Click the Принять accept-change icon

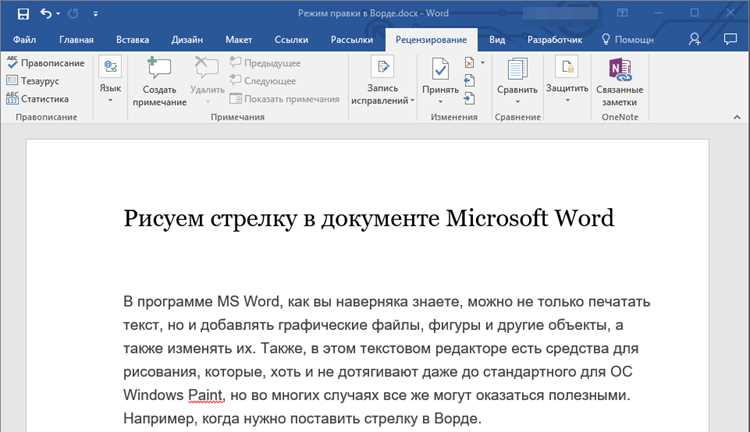(440, 69)
